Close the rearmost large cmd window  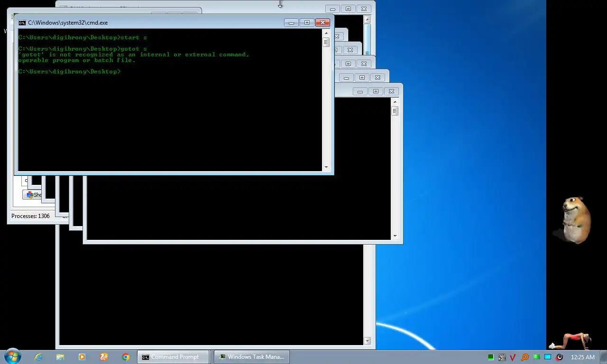point(364,9)
